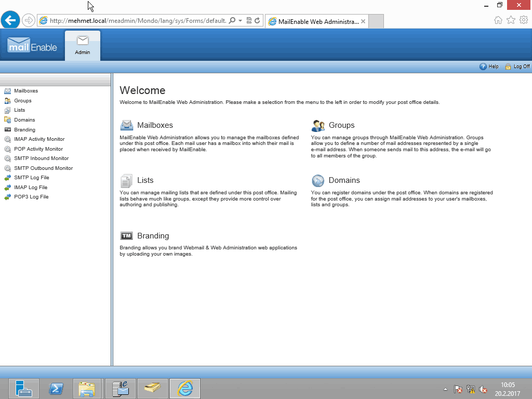
Task: Open Internet Explorer taskbar icon
Action: pos(185,389)
